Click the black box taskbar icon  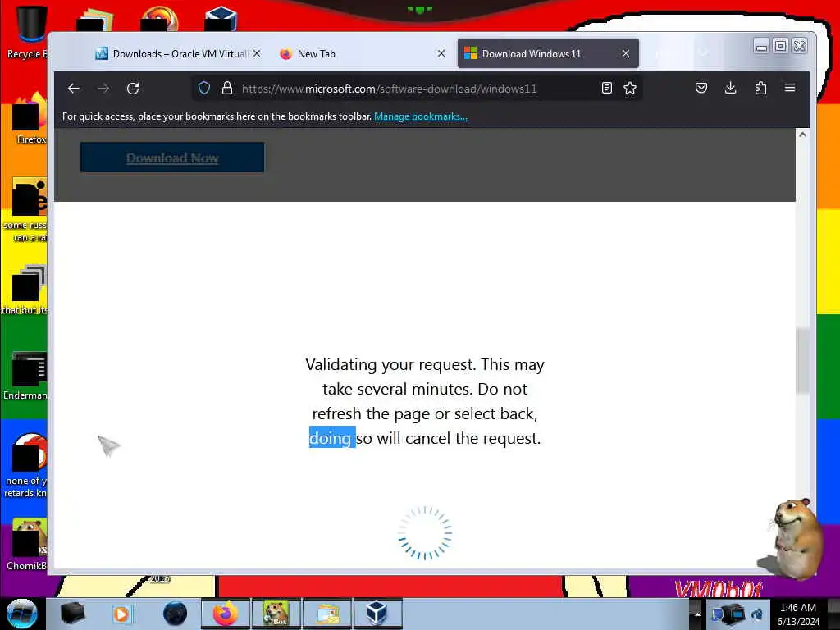tap(72, 614)
